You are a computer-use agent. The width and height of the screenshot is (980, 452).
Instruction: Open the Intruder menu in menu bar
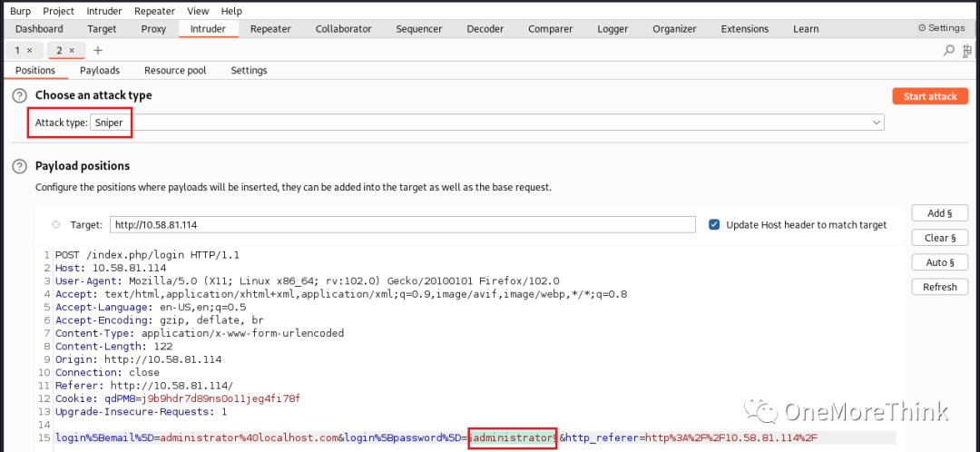[104, 11]
